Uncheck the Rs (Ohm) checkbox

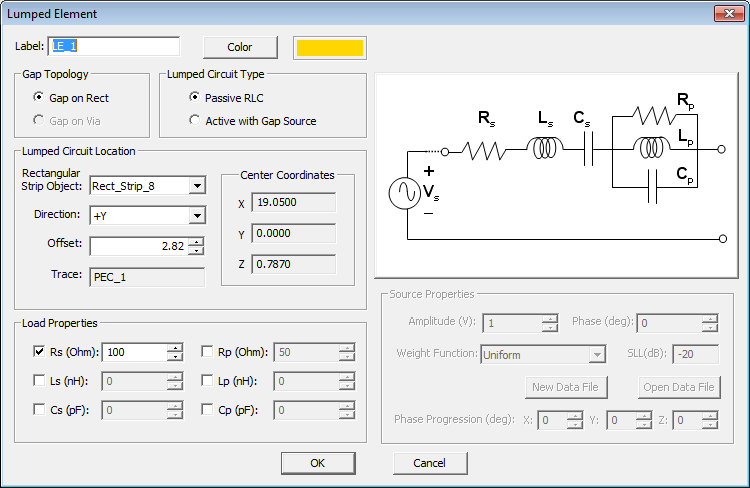pos(39,352)
